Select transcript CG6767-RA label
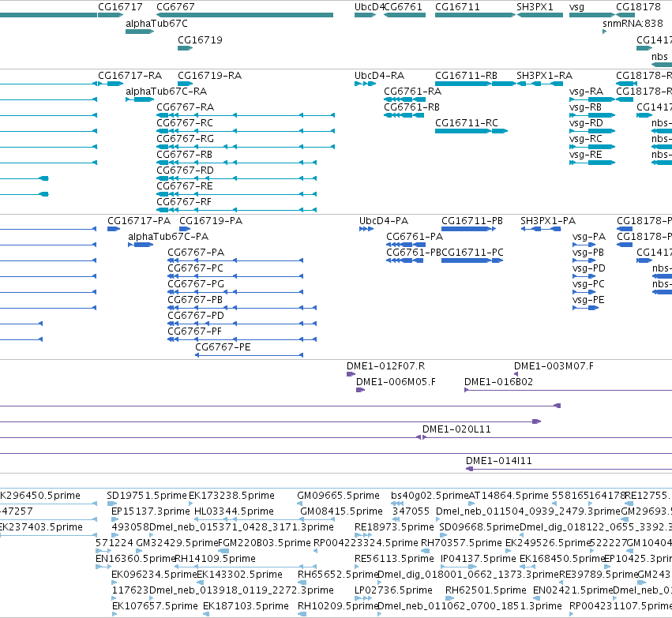Image resolution: width=672 pixels, height=618 pixels. 185,107
